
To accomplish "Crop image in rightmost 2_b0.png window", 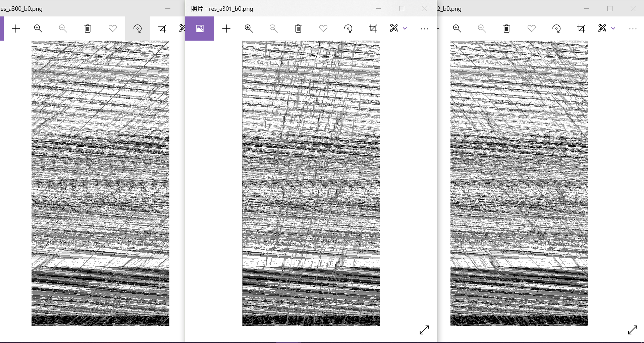I will click(x=581, y=29).
